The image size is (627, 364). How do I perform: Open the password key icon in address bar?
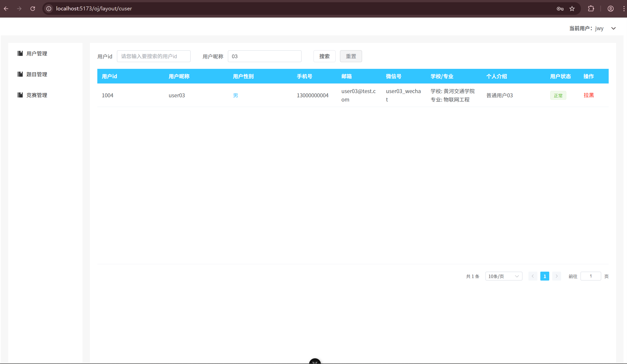560,9
